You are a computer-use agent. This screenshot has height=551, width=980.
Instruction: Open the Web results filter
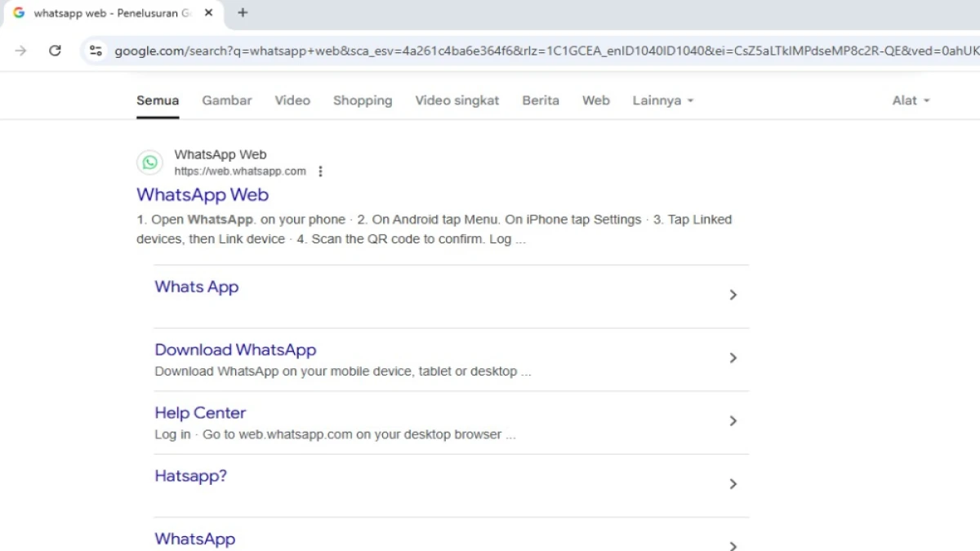tap(596, 100)
